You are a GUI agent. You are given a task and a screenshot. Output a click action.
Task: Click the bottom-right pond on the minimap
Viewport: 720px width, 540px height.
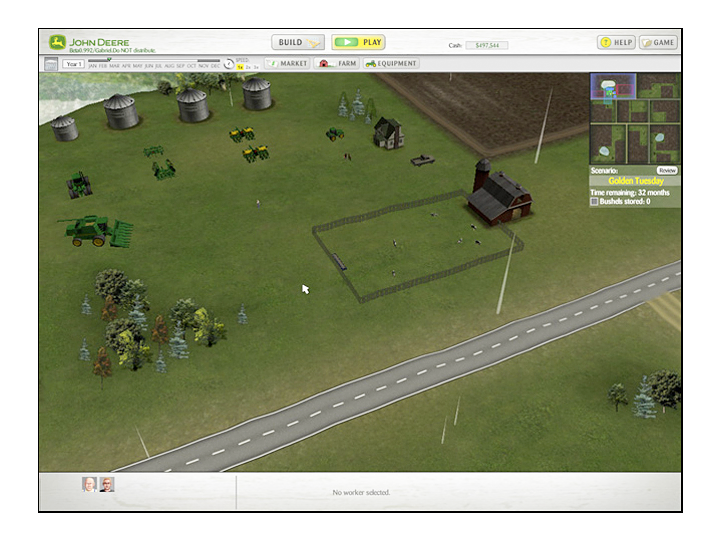coord(659,137)
